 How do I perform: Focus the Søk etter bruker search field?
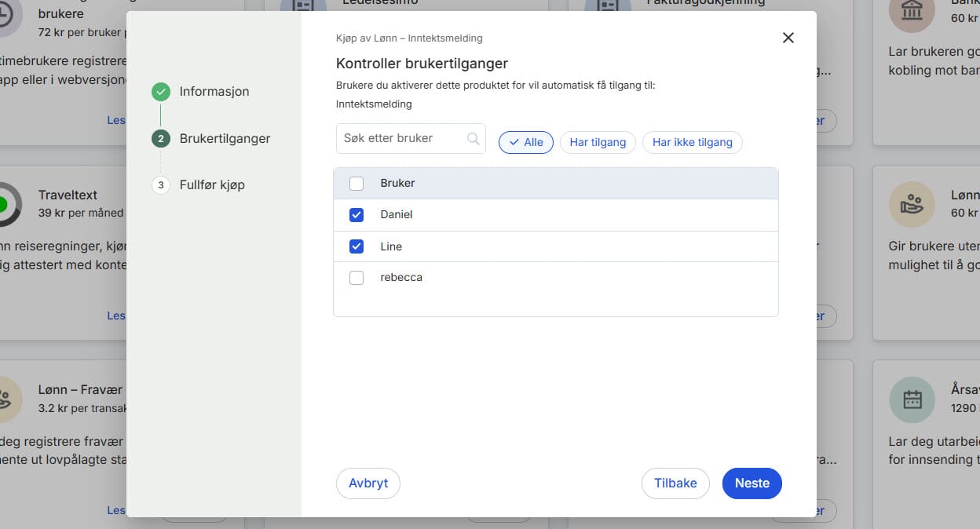[x=411, y=138]
